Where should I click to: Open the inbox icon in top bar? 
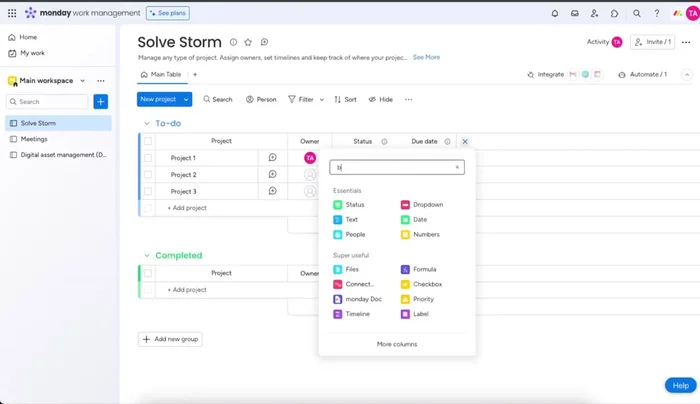pos(575,13)
